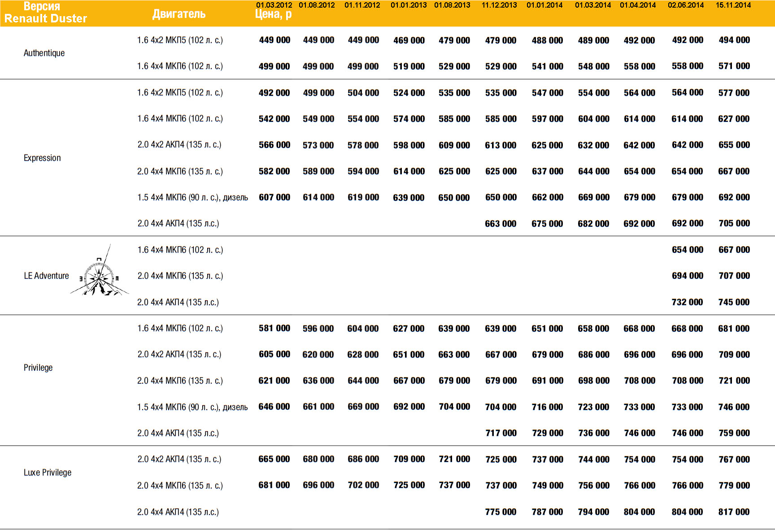Viewport: 775px width, 532px height.
Task: Click price 759 000 in Privilege row
Action: 734,433
